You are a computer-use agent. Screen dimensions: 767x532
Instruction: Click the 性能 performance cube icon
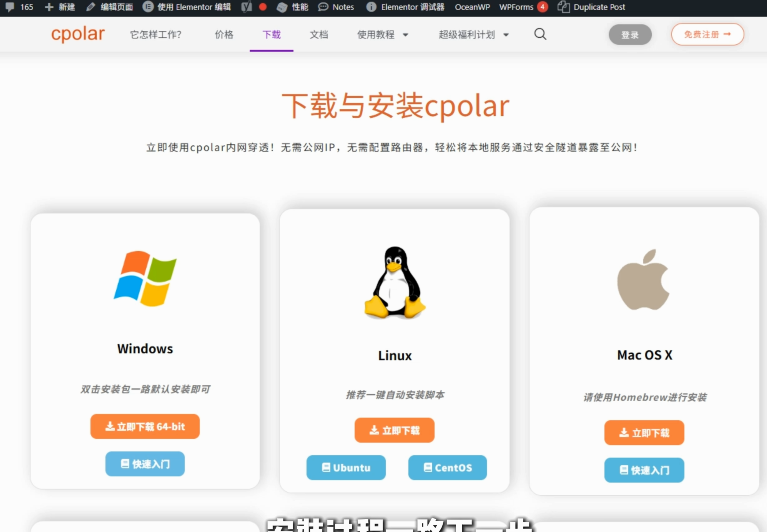click(x=282, y=7)
